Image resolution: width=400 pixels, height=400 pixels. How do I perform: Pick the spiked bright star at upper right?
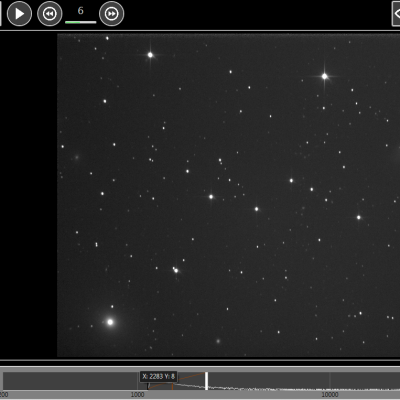pos(324,76)
